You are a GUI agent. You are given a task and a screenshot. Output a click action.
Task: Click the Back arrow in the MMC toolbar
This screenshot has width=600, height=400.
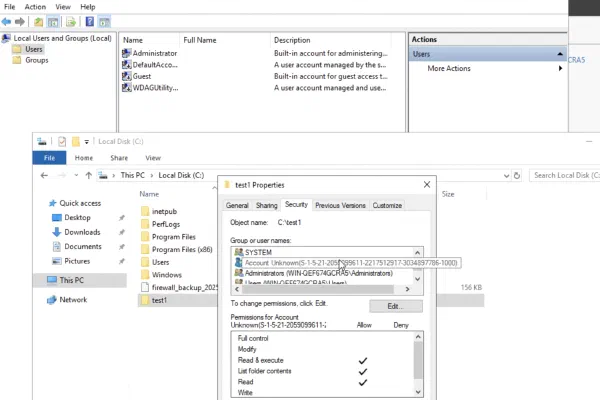click(x=6, y=22)
